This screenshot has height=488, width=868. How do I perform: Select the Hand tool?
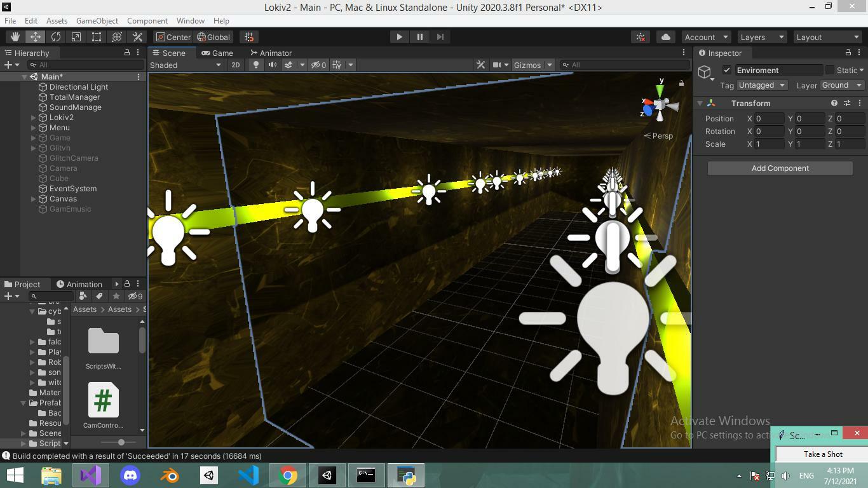coord(15,37)
